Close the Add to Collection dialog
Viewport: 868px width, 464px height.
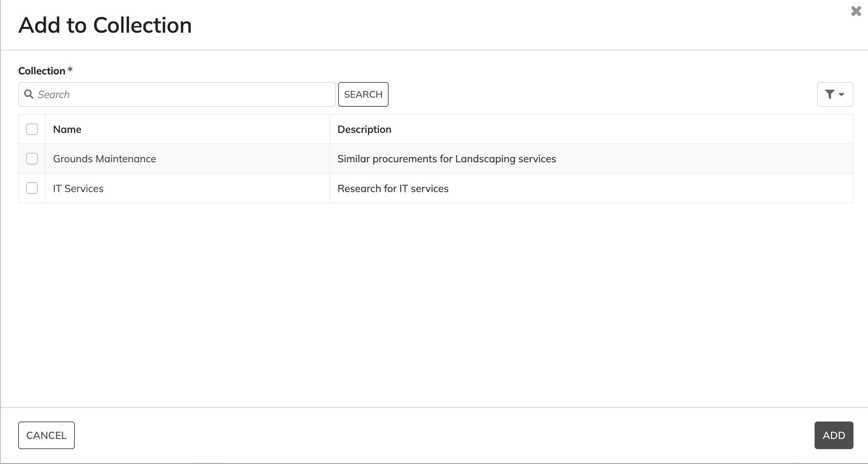856,11
